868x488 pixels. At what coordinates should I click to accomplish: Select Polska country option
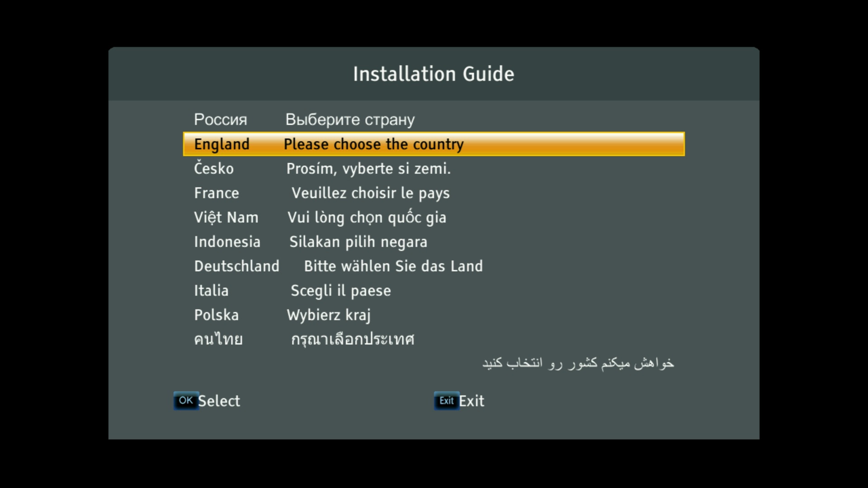click(x=216, y=314)
